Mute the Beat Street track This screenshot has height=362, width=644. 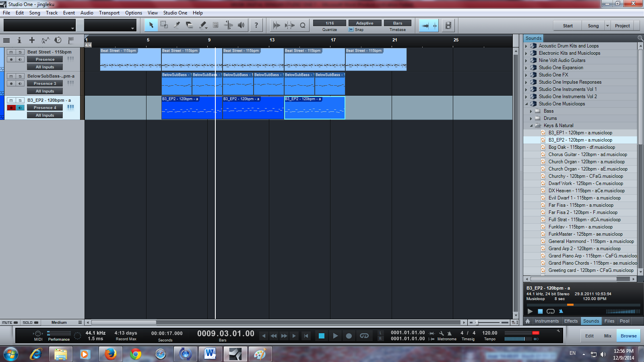[11, 52]
